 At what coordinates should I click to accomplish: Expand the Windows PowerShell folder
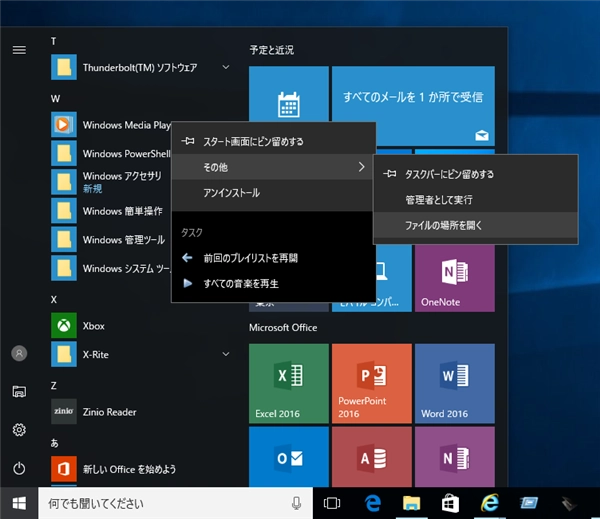(111, 153)
